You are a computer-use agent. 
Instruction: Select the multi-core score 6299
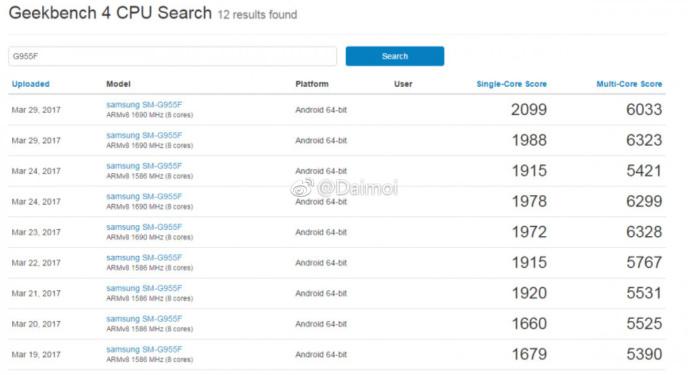click(644, 202)
